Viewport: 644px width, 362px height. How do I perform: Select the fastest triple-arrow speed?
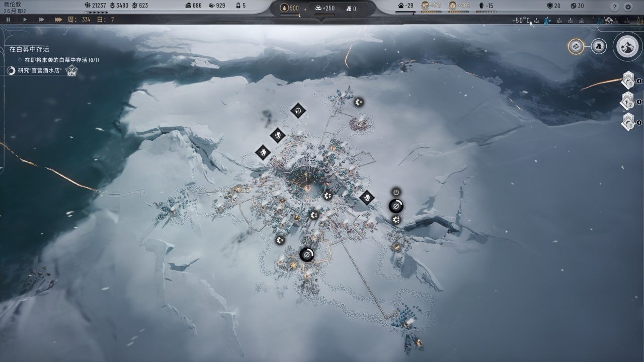click(58, 20)
